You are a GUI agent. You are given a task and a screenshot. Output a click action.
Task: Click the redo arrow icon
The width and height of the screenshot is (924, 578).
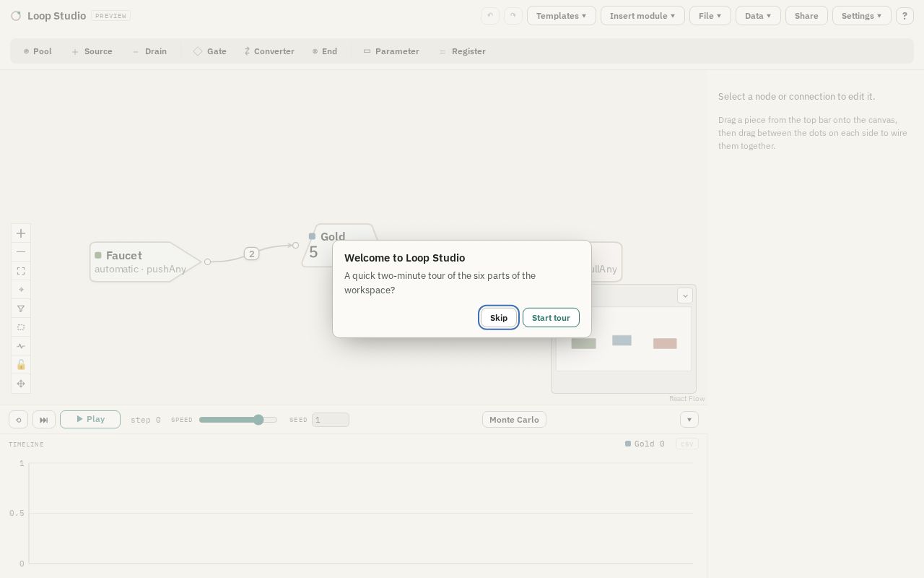tap(513, 16)
